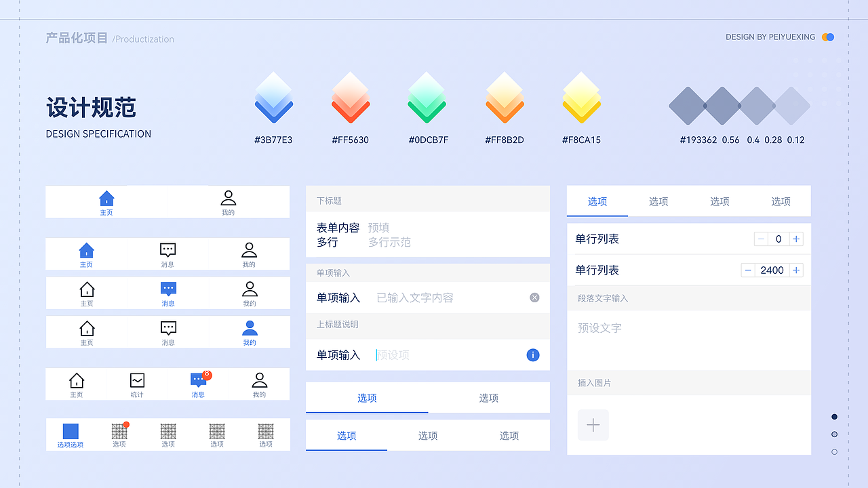Click first 单行列表 row label
868x488 pixels.
tap(597, 239)
